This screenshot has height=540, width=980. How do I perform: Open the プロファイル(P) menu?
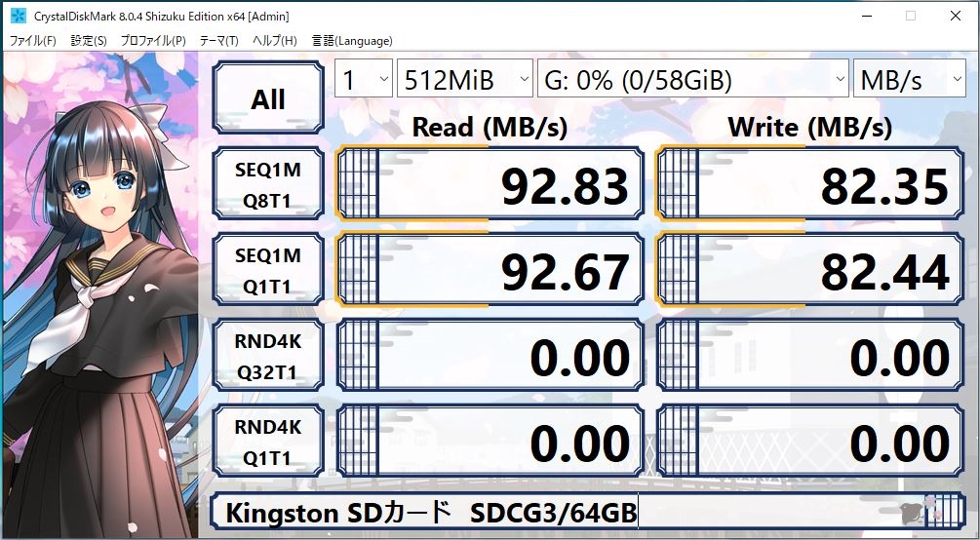click(152, 41)
